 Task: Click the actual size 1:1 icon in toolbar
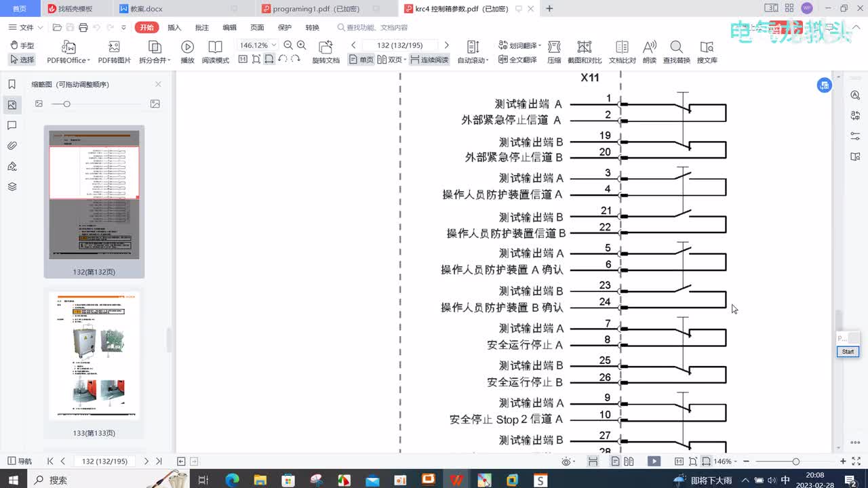click(243, 60)
